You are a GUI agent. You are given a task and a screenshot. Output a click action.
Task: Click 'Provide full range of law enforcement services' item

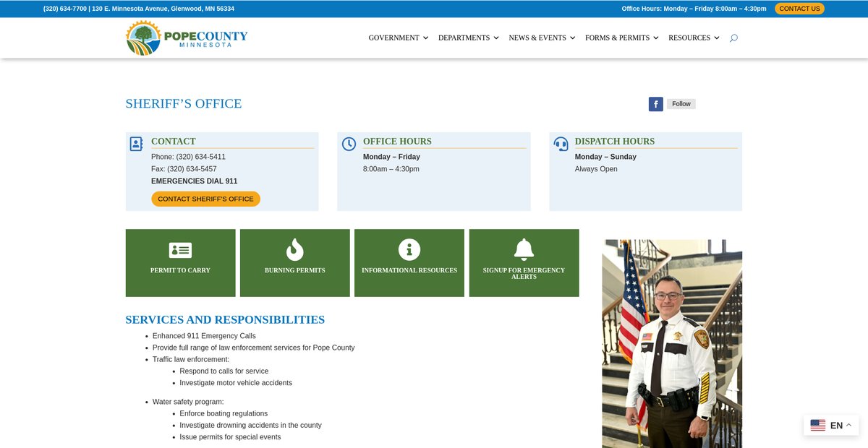[x=254, y=348]
